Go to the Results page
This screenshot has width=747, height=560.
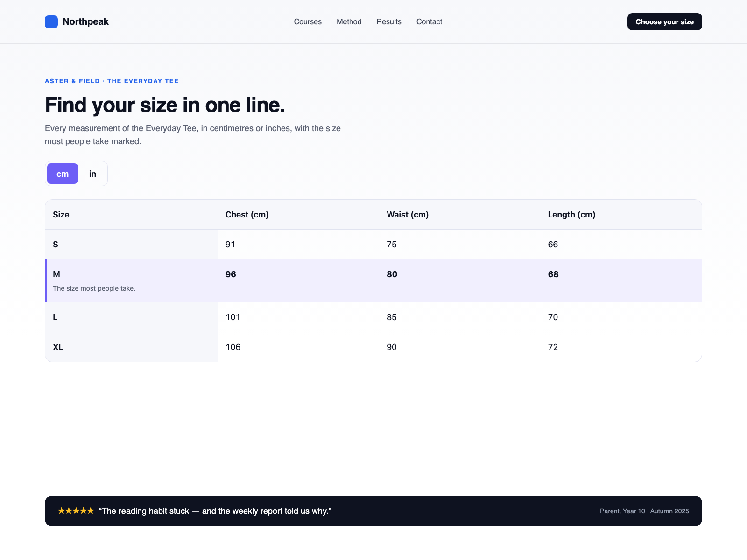point(389,22)
